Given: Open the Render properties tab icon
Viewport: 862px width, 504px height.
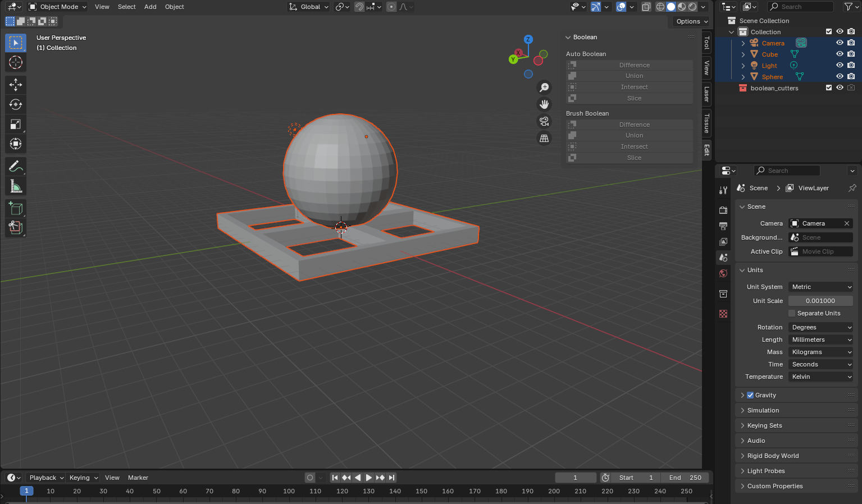Looking at the screenshot, I should 723,210.
